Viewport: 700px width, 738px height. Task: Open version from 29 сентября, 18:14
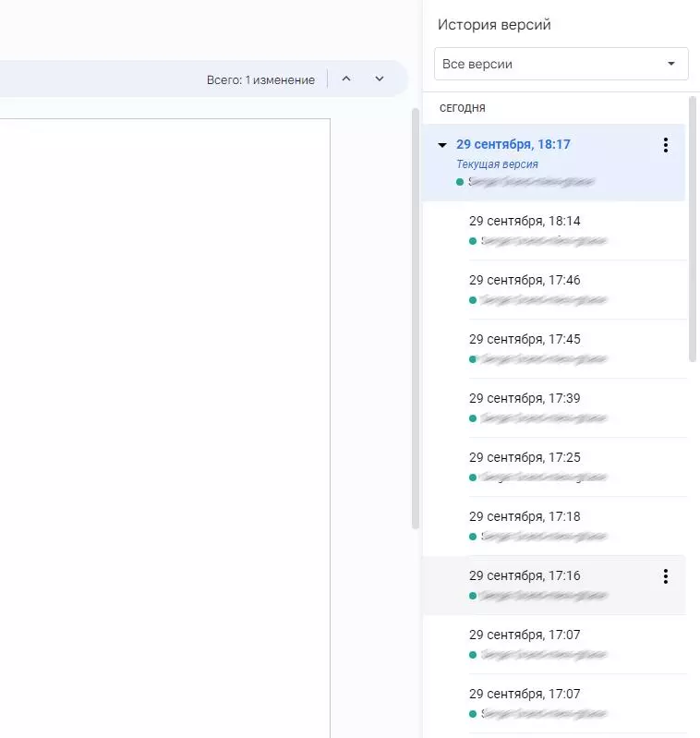(525, 222)
